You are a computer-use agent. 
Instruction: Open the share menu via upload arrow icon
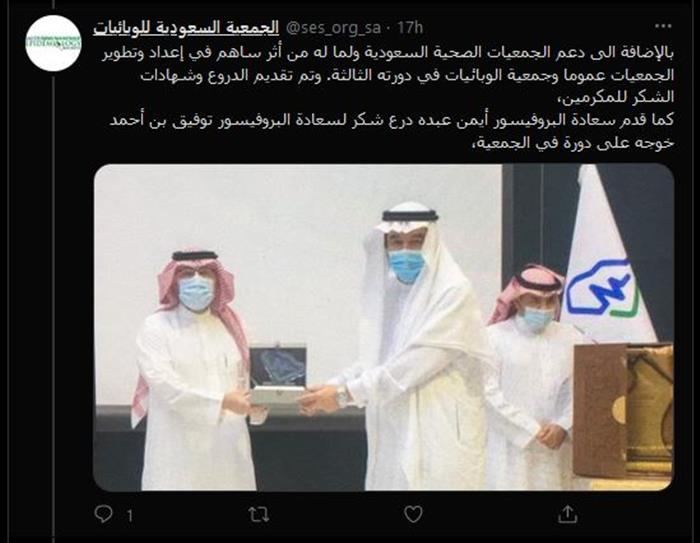pyautogui.click(x=568, y=514)
